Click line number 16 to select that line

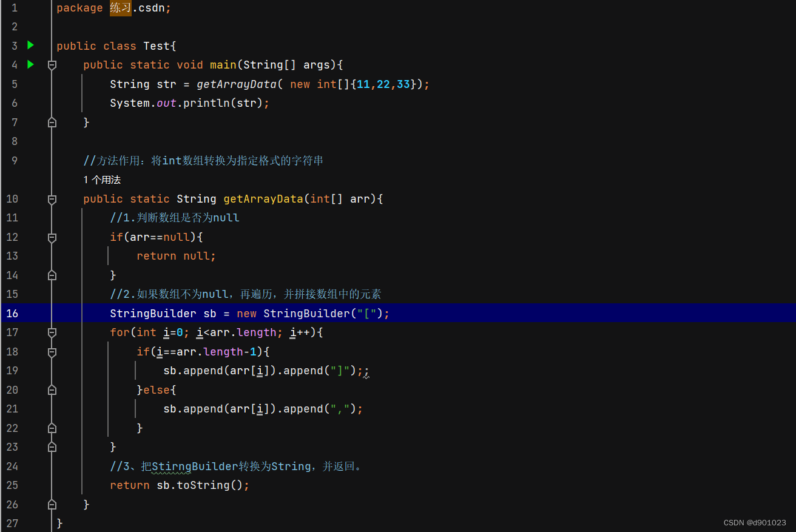pyautogui.click(x=12, y=313)
